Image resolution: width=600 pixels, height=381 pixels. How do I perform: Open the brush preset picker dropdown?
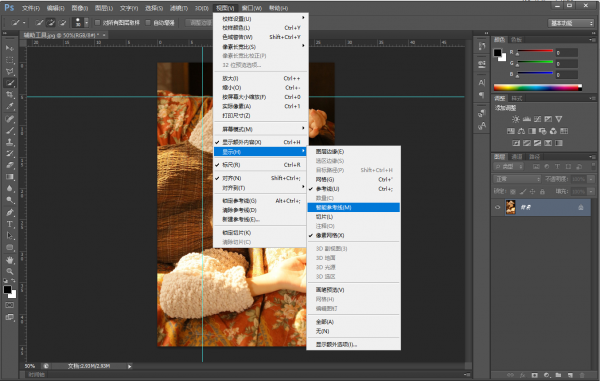[x=86, y=23]
